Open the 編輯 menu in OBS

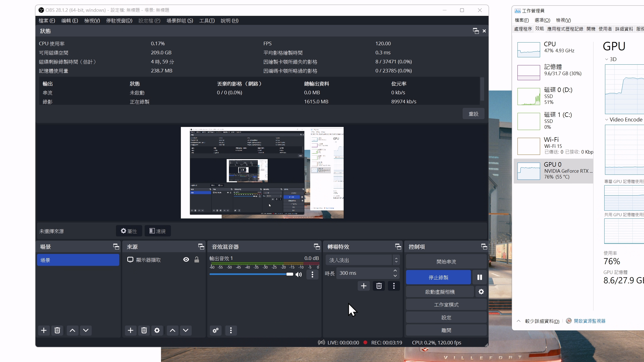(70, 21)
